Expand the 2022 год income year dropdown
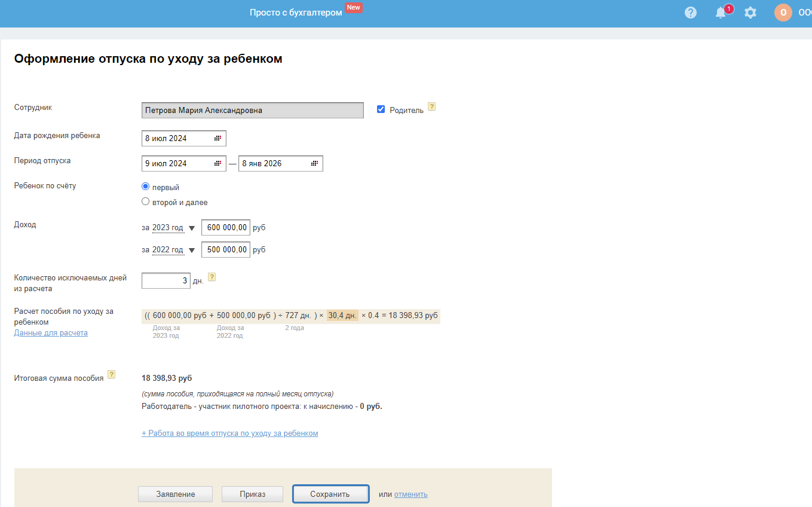Viewport: 812px width, 507px height. click(192, 250)
